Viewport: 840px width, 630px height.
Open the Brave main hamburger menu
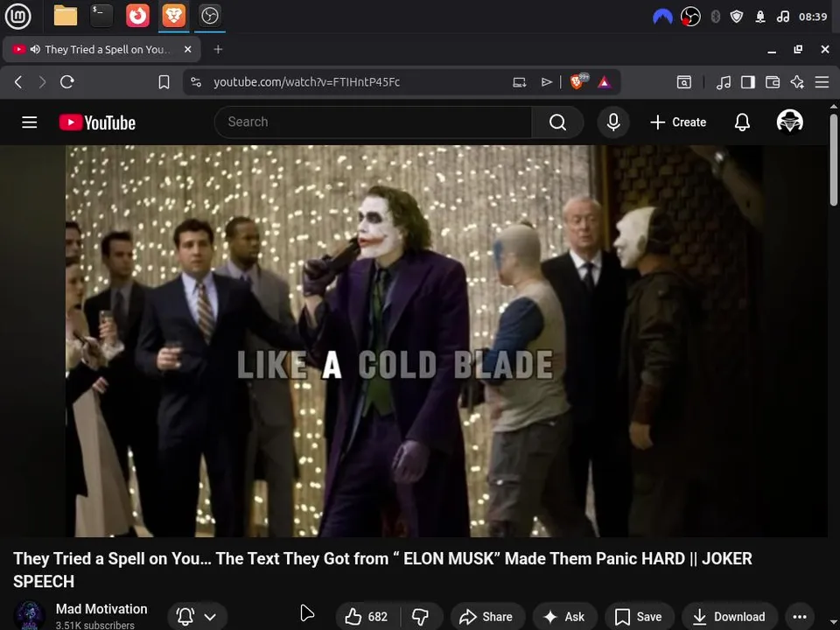coord(822,82)
